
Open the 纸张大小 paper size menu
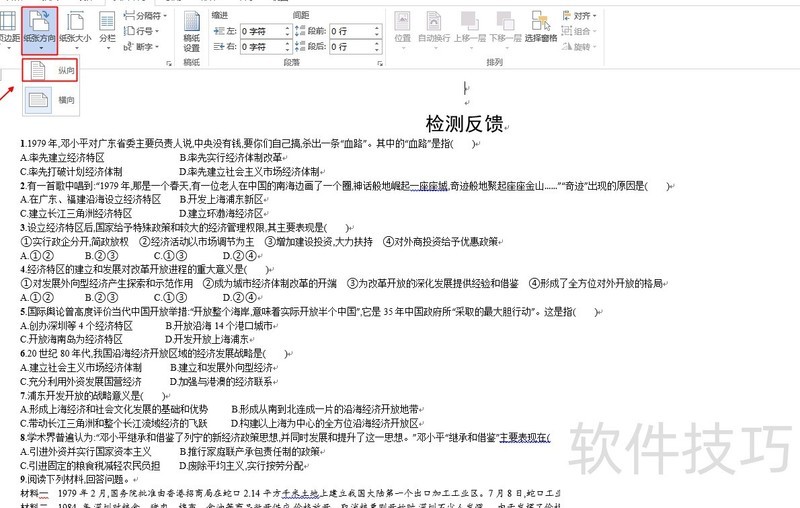pyautogui.click(x=79, y=28)
